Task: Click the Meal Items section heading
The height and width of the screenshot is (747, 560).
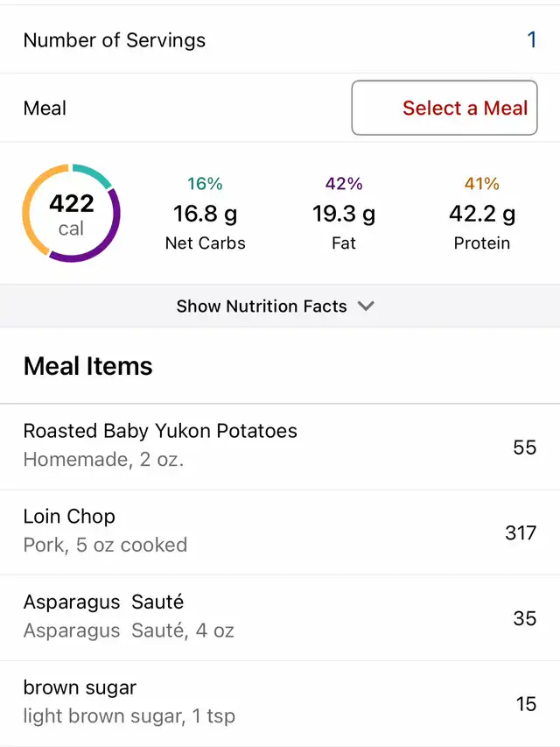Action: point(87,366)
